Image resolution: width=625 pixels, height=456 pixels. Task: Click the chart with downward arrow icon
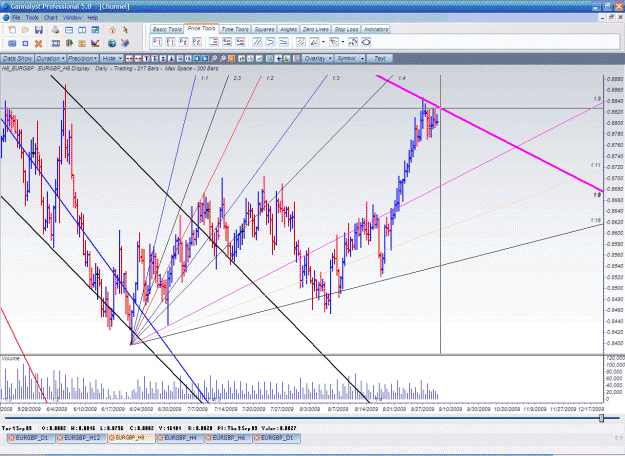[95, 43]
